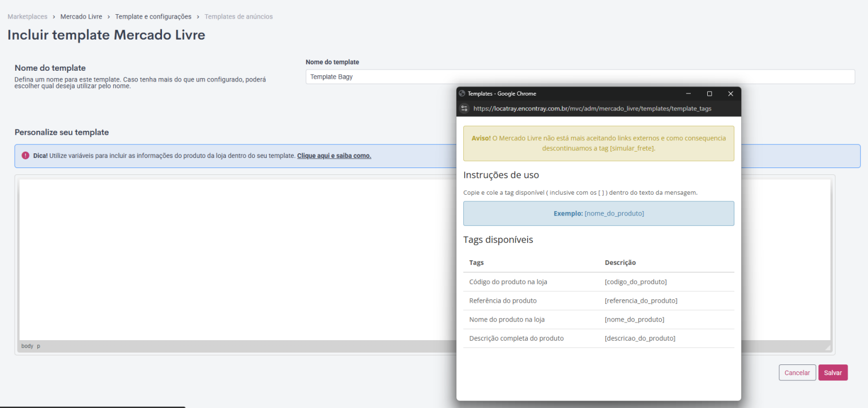Click the globe icon in the Templates window title bar
The height and width of the screenshot is (408, 868).
(462, 94)
